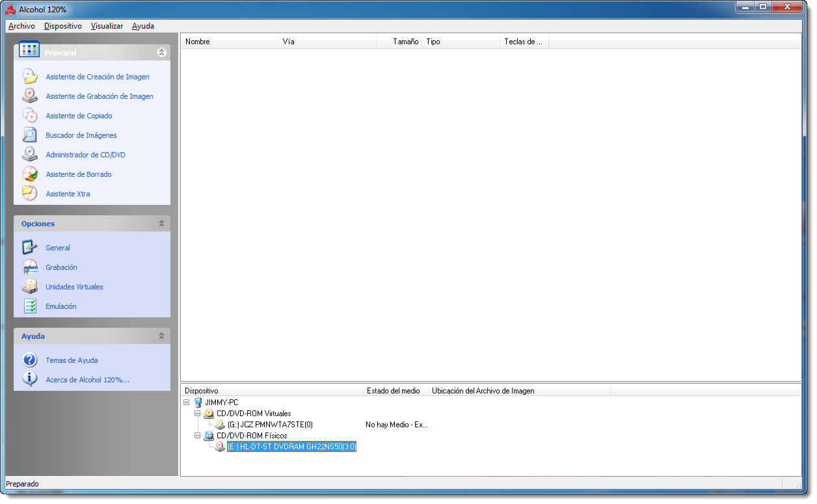The height and width of the screenshot is (504, 817).
Task: Click the CD/DVD-ROM Virtuales group icon
Action: 209,414
